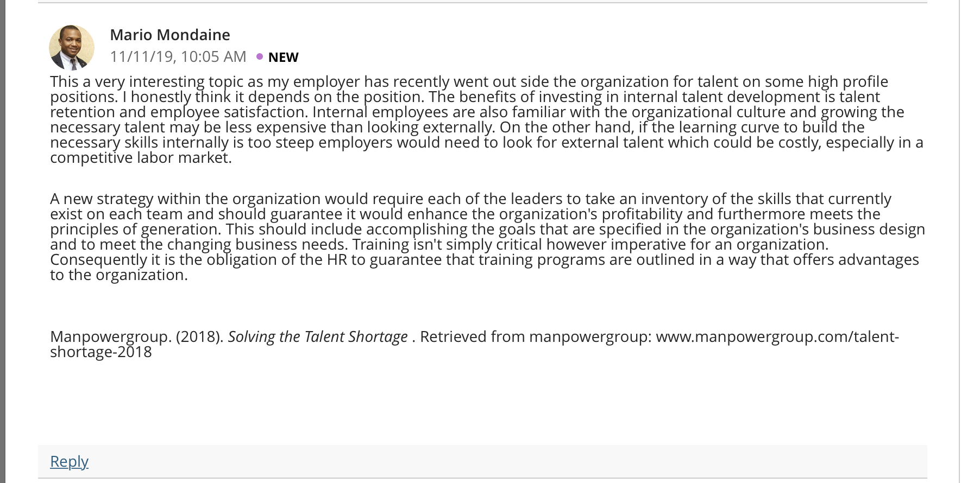Click the dark gray left window edge
980x483 pixels.
click(3, 241)
